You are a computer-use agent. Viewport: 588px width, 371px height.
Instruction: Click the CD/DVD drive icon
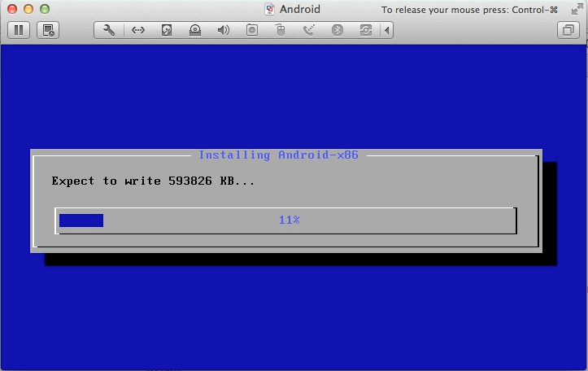[195, 30]
